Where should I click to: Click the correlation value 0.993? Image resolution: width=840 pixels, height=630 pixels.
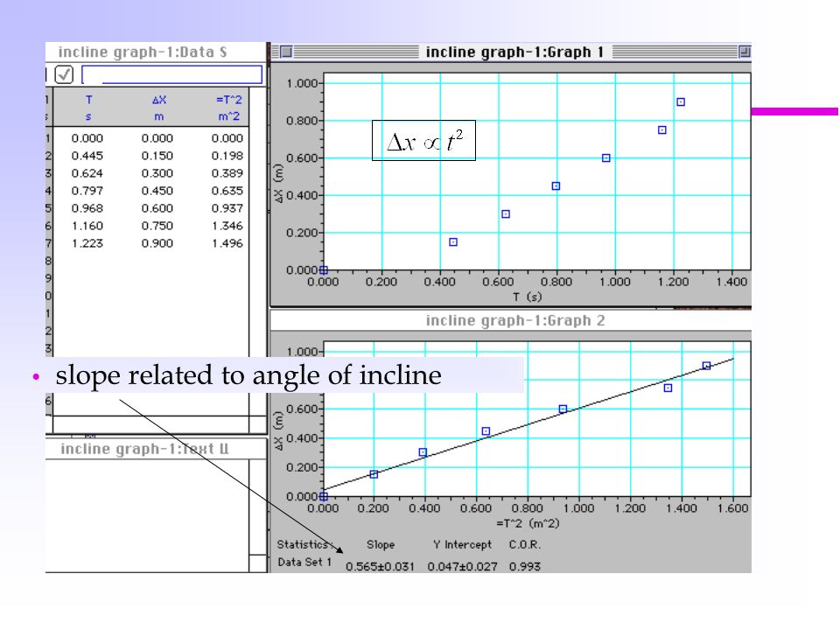(525, 567)
